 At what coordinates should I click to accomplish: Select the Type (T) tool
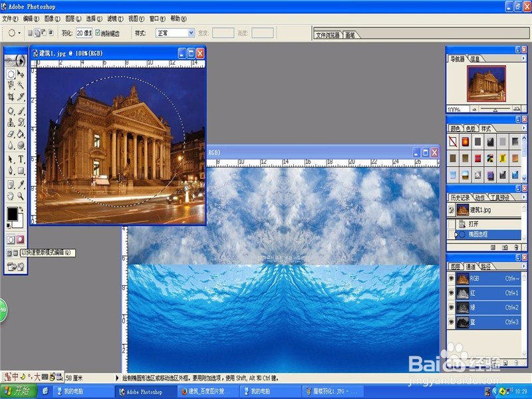click(21, 159)
